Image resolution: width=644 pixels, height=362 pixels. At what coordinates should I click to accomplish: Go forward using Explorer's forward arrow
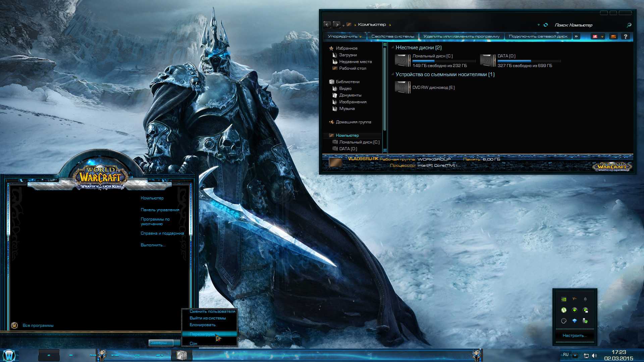coord(336,24)
